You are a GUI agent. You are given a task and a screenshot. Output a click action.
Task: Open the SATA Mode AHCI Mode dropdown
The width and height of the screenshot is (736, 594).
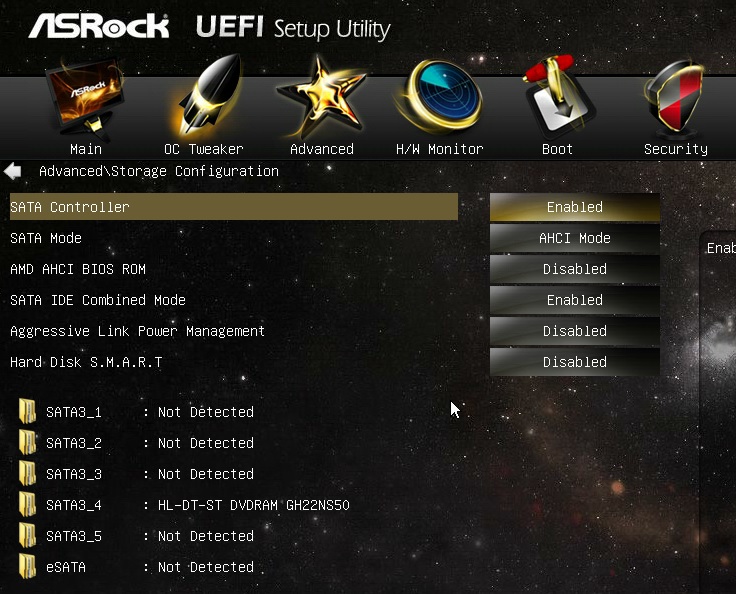pyautogui.click(x=575, y=238)
